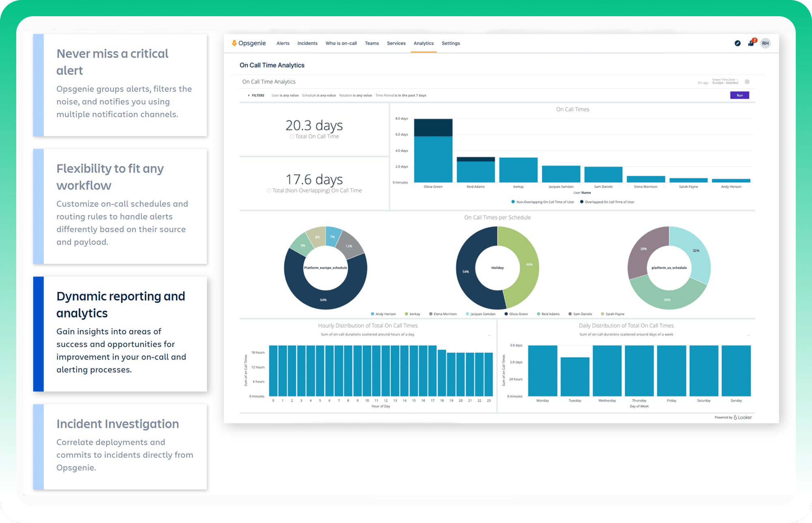Viewport: 812px width, 523px height.
Task: Toggle Non-Overlapping On Call Time of User legend
Action: point(542,202)
